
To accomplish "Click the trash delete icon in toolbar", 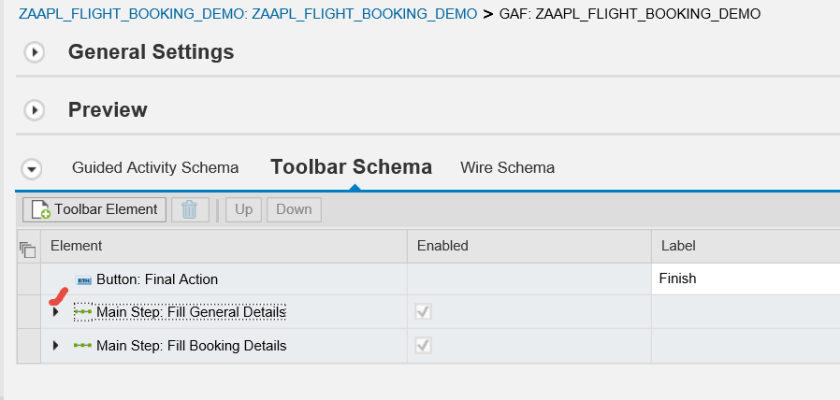I will [190, 209].
